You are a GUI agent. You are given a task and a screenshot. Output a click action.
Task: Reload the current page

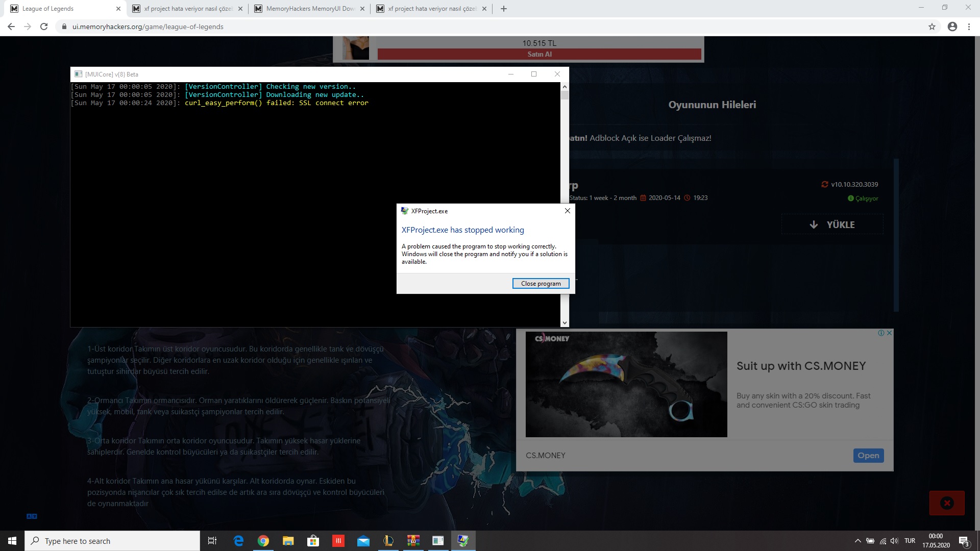pos(44,27)
